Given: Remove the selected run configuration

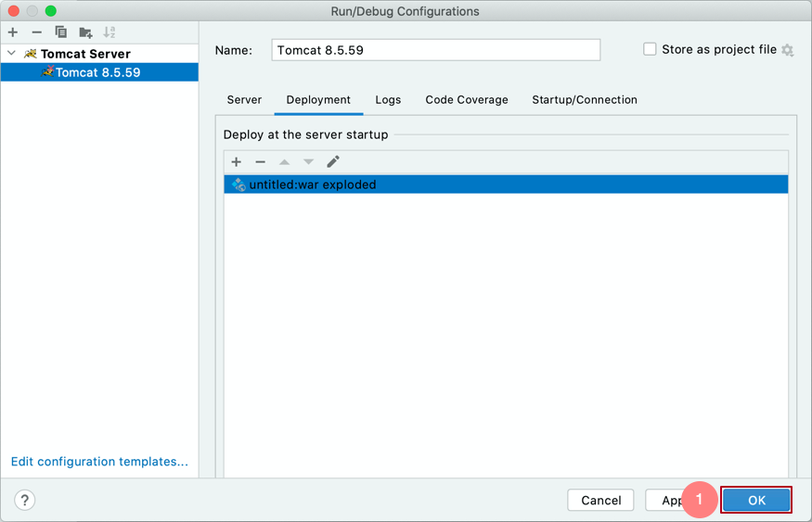Looking at the screenshot, I should click(x=37, y=32).
